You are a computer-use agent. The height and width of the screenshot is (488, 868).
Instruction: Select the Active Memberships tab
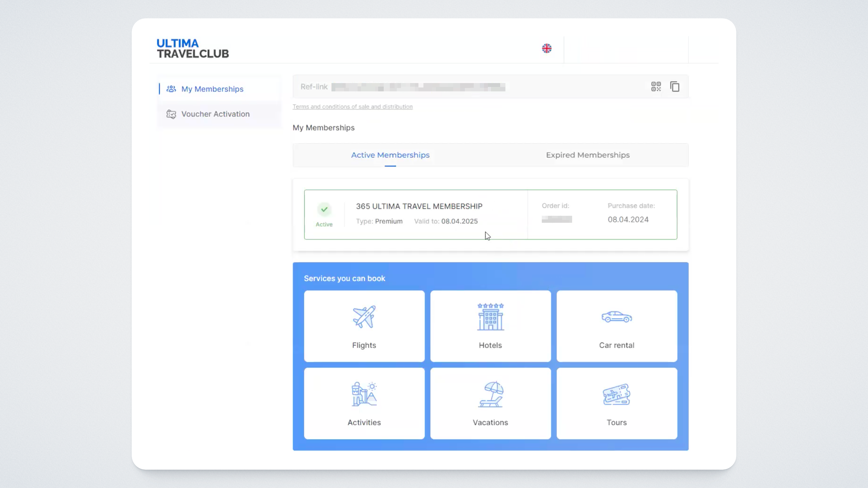click(x=390, y=155)
